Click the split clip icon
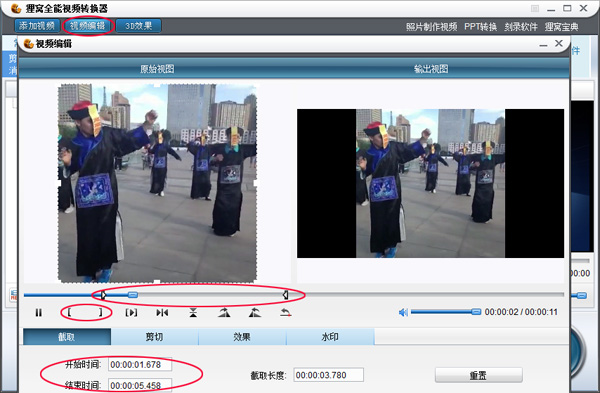The image size is (600, 393). pyautogui.click(x=162, y=313)
